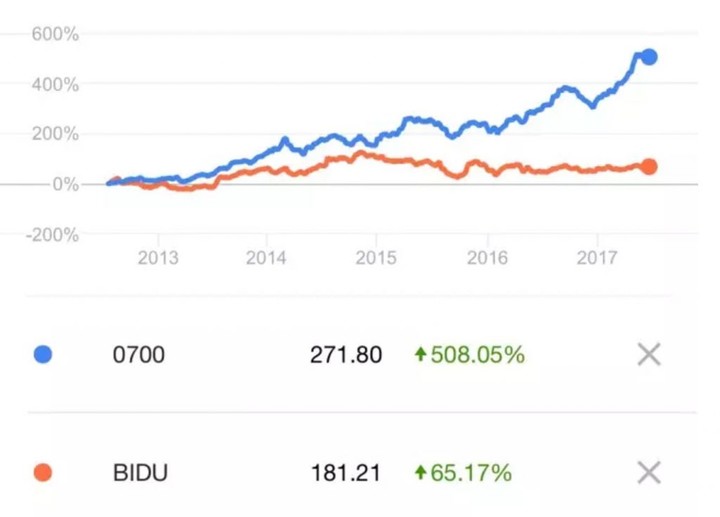Click the orange BIDU legend dot
720x517 pixels.
coord(43,472)
